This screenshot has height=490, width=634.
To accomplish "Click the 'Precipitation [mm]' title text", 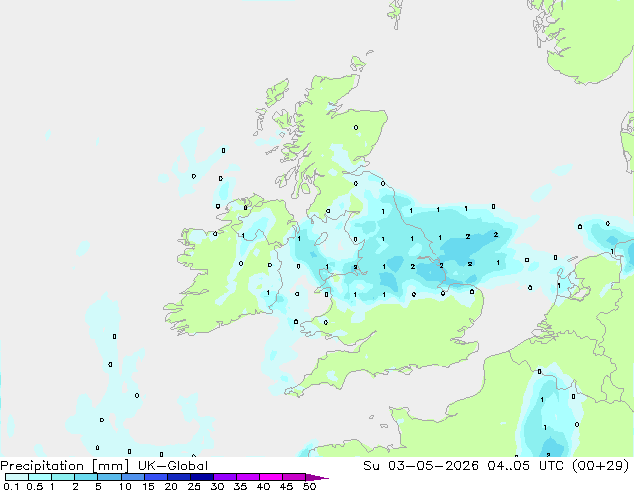I will (x=65, y=465).
